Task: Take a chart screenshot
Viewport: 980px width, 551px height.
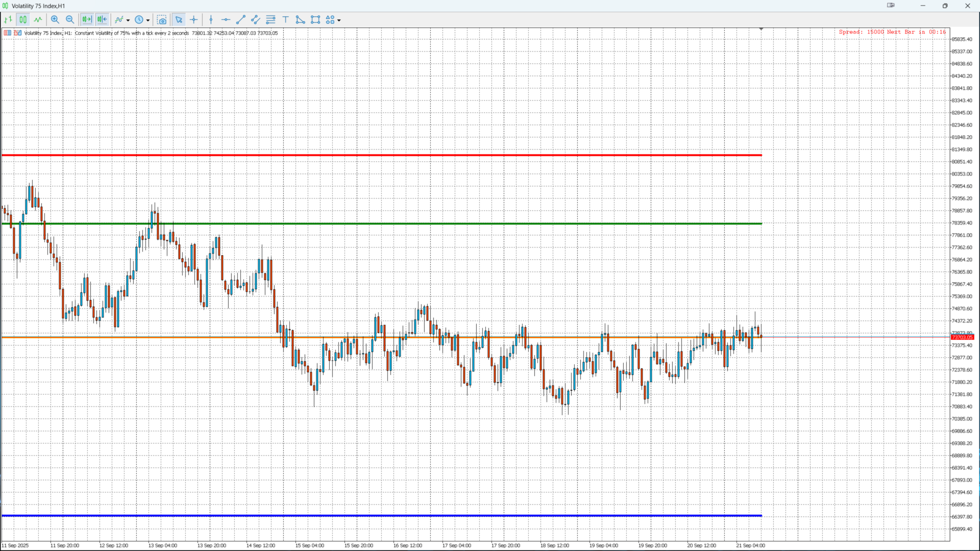Action: coord(162,20)
